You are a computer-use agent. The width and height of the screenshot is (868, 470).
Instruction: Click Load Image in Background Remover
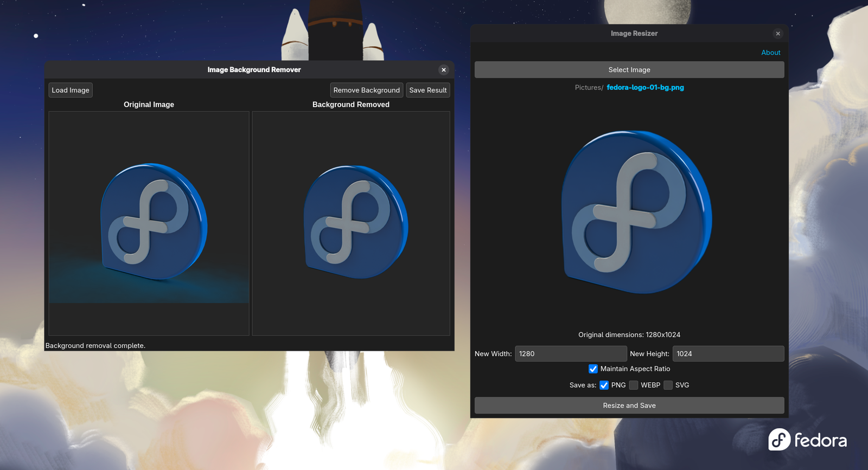[71, 90]
